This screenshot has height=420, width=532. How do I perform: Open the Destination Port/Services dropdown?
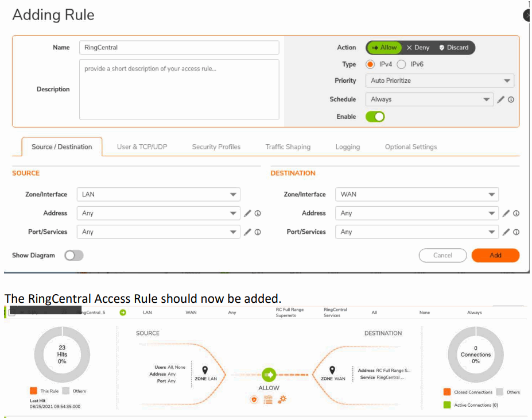tap(417, 232)
